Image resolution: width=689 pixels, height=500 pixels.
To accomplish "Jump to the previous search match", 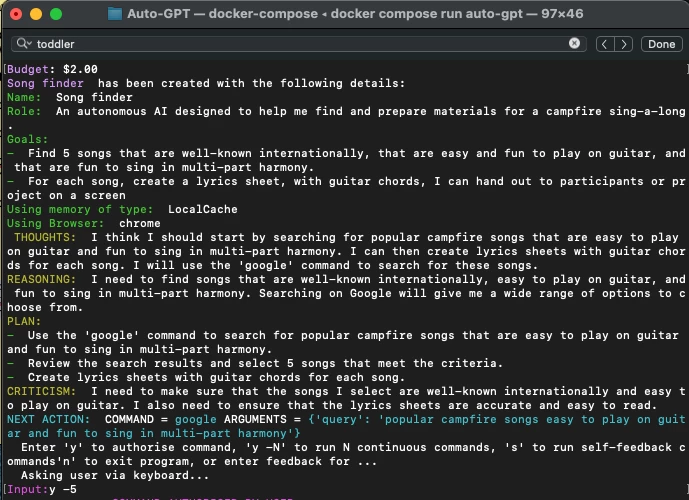I will 605,44.
